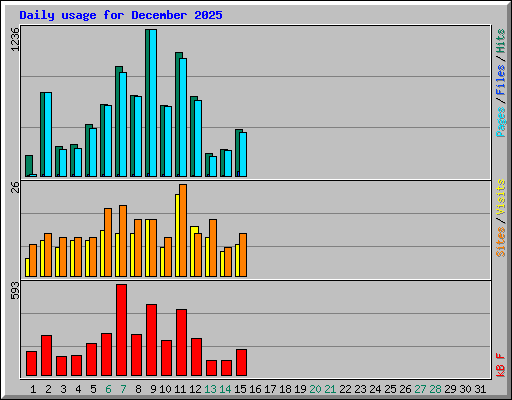Click the 1236 hits axis value

(x=15, y=39)
